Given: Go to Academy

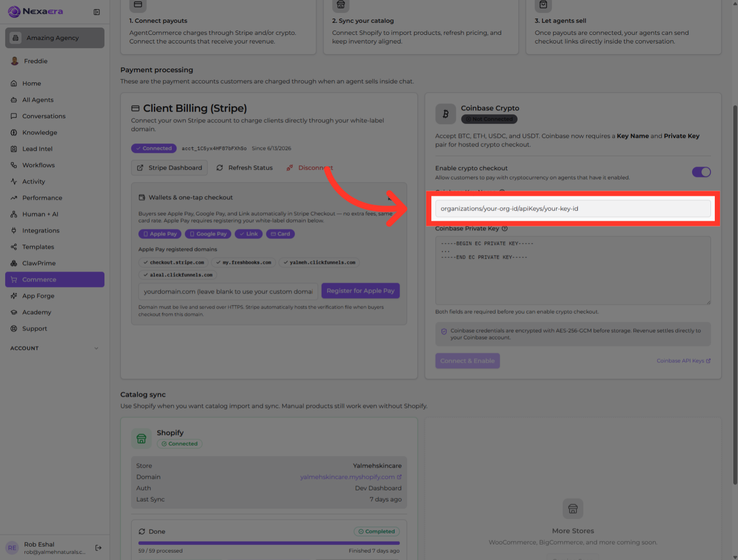Looking at the screenshot, I should click(55, 312).
